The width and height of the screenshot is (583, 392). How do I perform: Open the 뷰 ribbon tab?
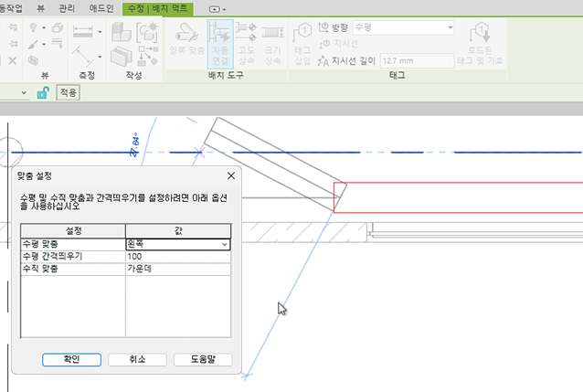coord(40,8)
